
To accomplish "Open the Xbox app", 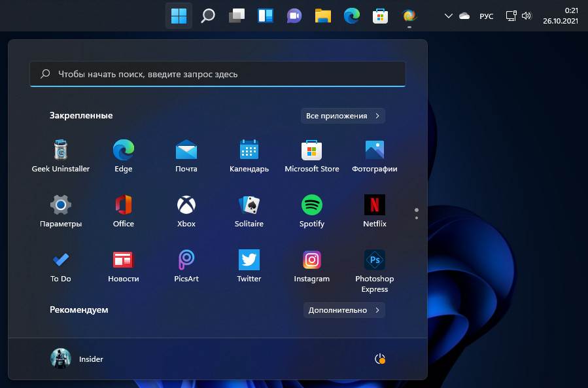I will (x=186, y=211).
